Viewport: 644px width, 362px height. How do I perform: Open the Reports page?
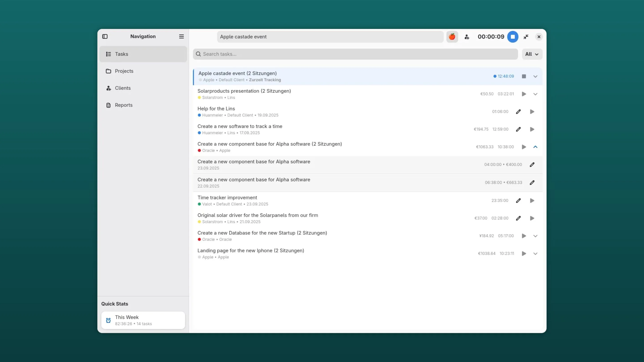(x=143, y=105)
